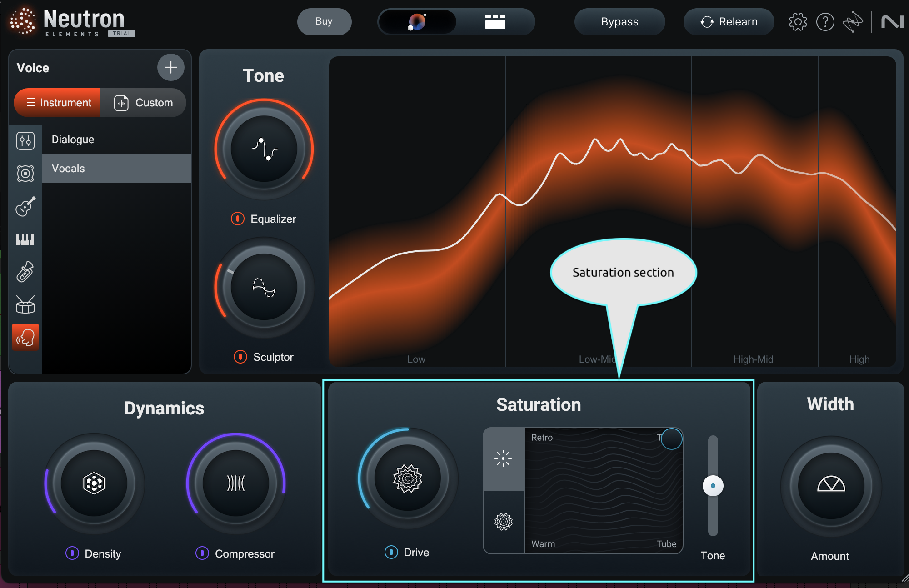
Task: Click the Voice panel heading
Action: pos(33,68)
